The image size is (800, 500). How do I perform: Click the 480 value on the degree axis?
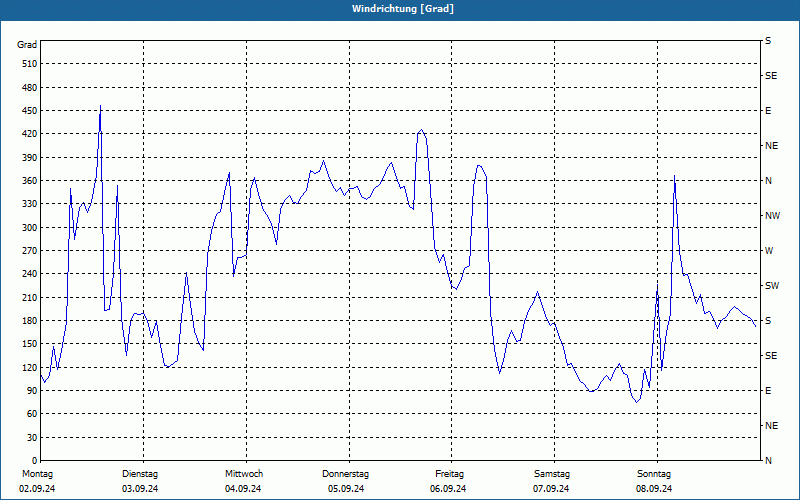click(30, 87)
